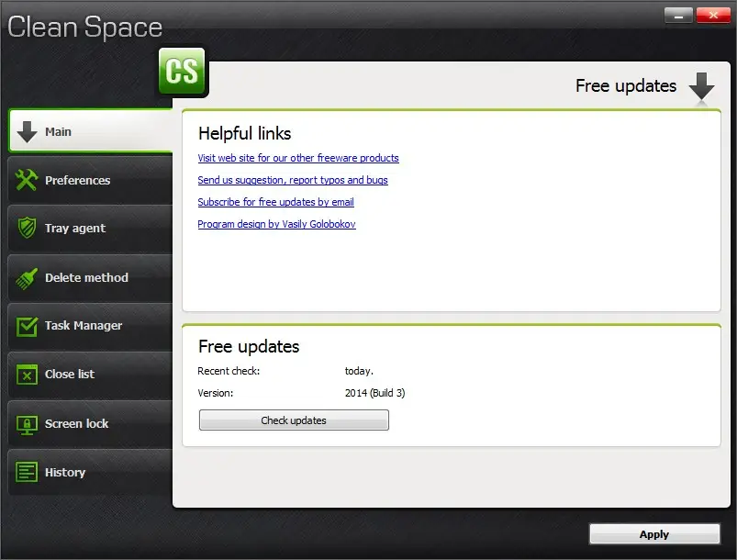
Task: Click the Check updates button
Action: 294,420
